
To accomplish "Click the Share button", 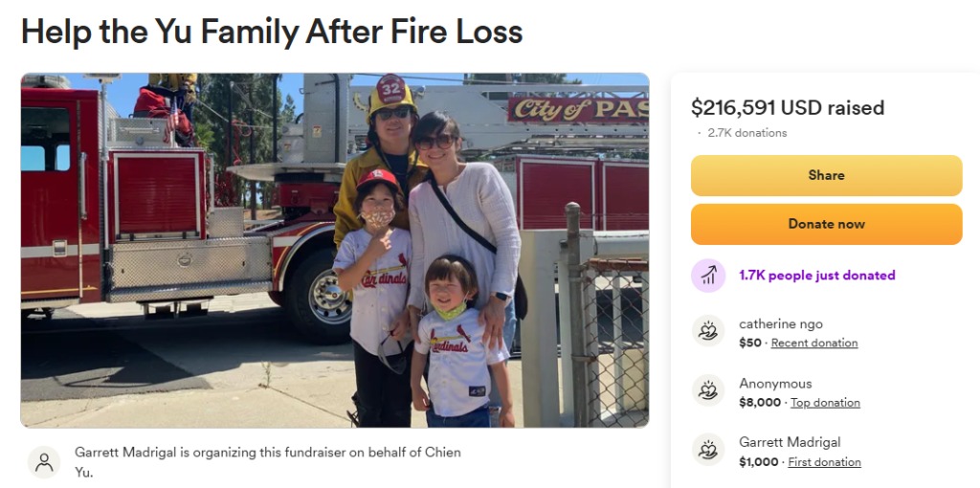I will (826, 175).
